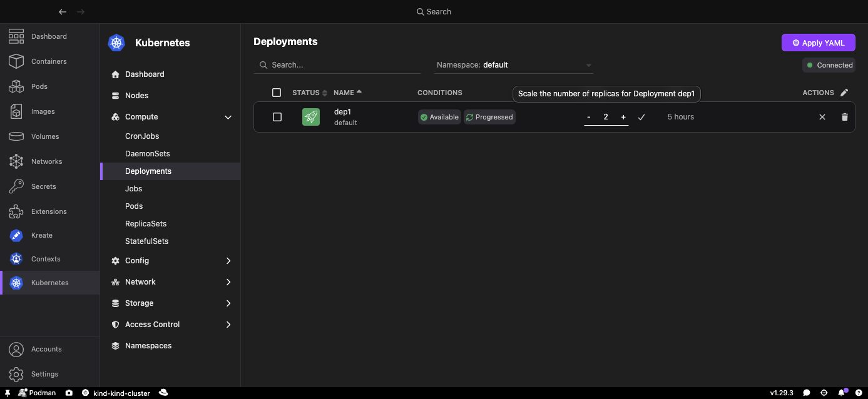
Task: Delete deployment dep1 with trash icon
Action: coord(845,117)
